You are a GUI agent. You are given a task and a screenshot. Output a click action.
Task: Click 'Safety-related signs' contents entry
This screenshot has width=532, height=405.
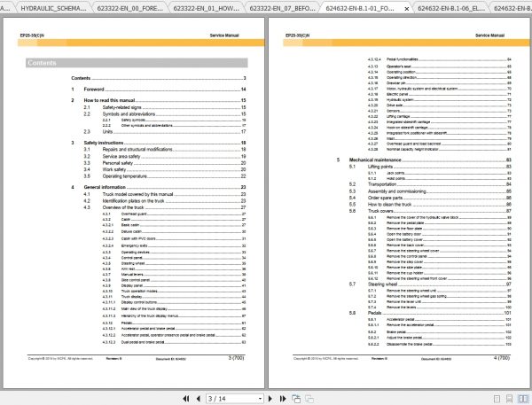[x=121, y=107]
